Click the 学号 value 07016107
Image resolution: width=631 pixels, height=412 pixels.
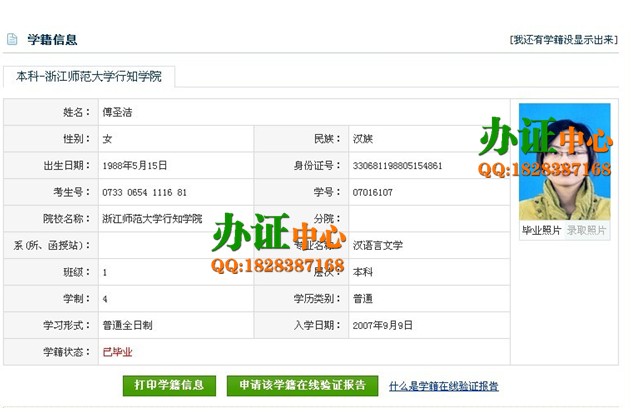(x=372, y=192)
